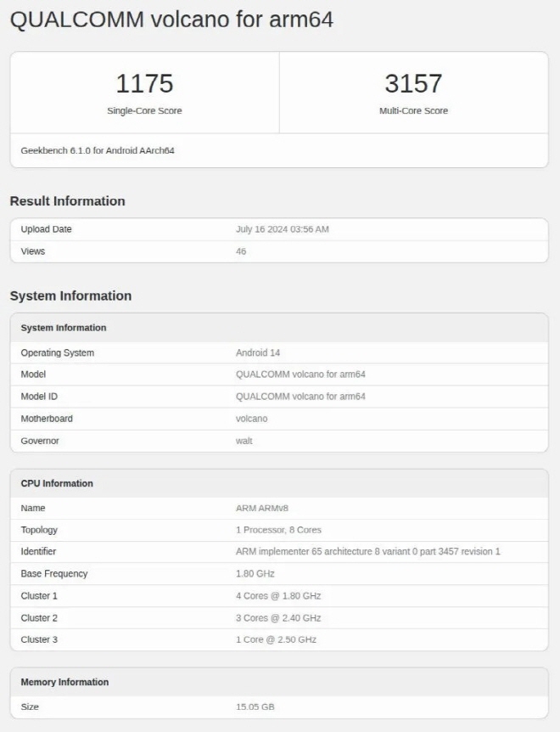Select the memory size '15.05 GB'
Image resolution: width=560 pixels, height=732 pixels.
[x=255, y=707]
